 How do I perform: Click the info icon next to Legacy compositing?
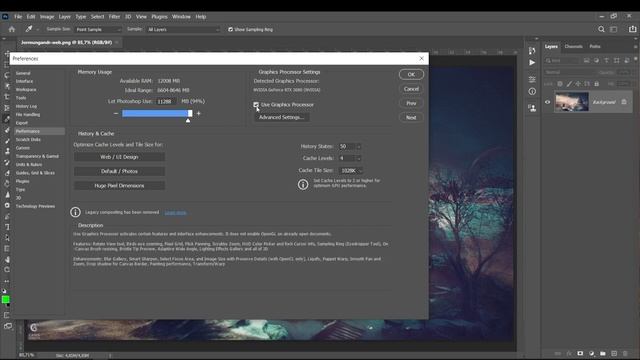75,212
